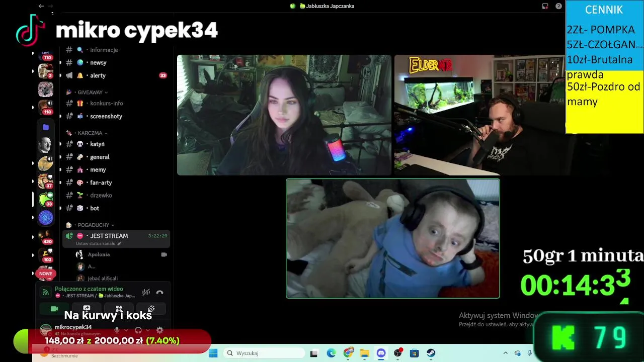
Task: Launch Microsoft Edge from taskbar
Action: pyautogui.click(x=331, y=353)
